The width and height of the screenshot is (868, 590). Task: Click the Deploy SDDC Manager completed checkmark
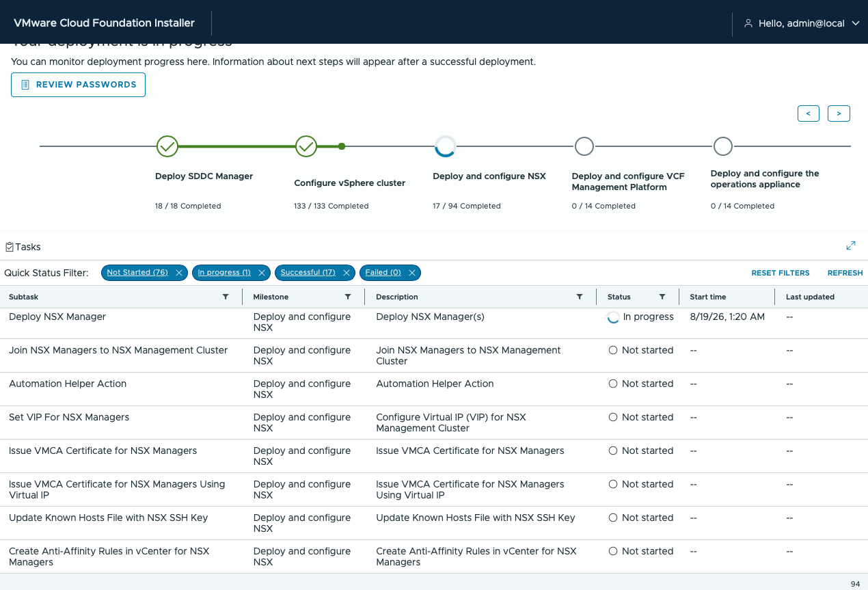[x=167, y=146]
